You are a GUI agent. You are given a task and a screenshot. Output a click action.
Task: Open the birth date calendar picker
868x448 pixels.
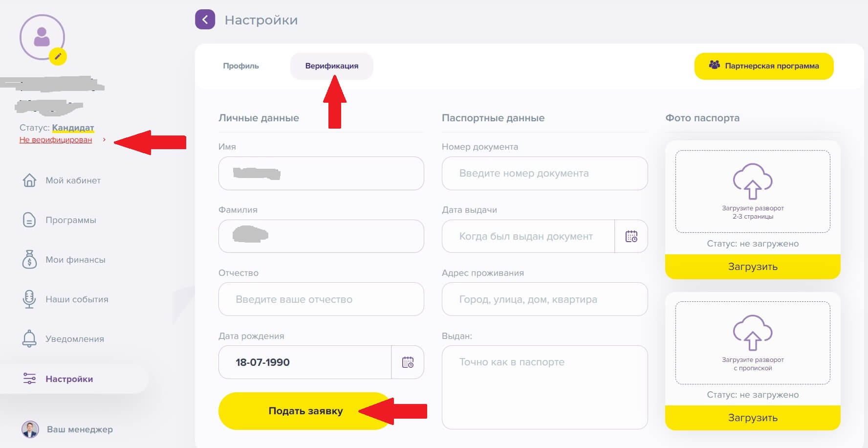408,362
